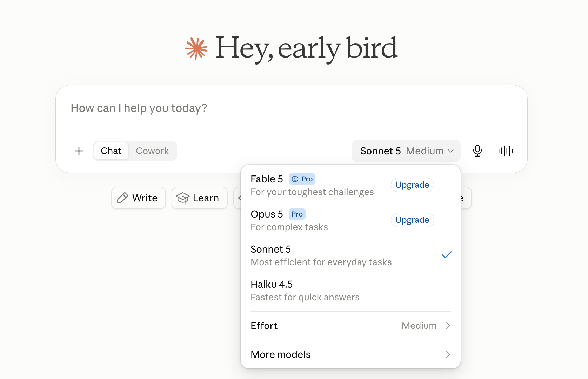This screenshot has width=588, height=379.
Task: Open voice mode waveform icon
Action: 505,151
